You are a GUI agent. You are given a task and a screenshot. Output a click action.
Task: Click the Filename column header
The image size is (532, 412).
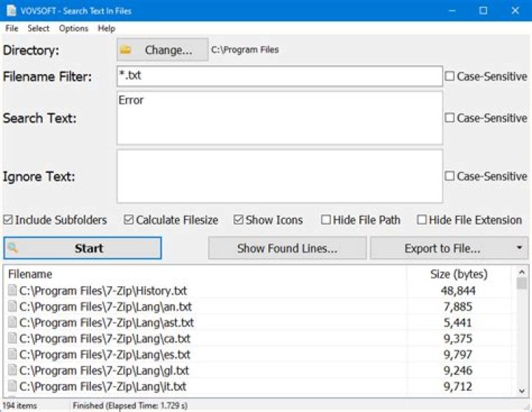tap(205, 274)
